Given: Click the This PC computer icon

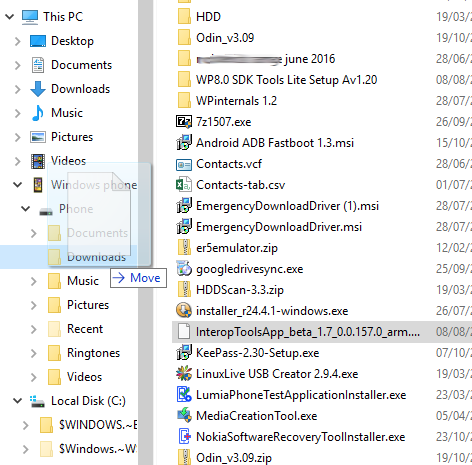Looking at the screenshot, I should tap(30, 17).
